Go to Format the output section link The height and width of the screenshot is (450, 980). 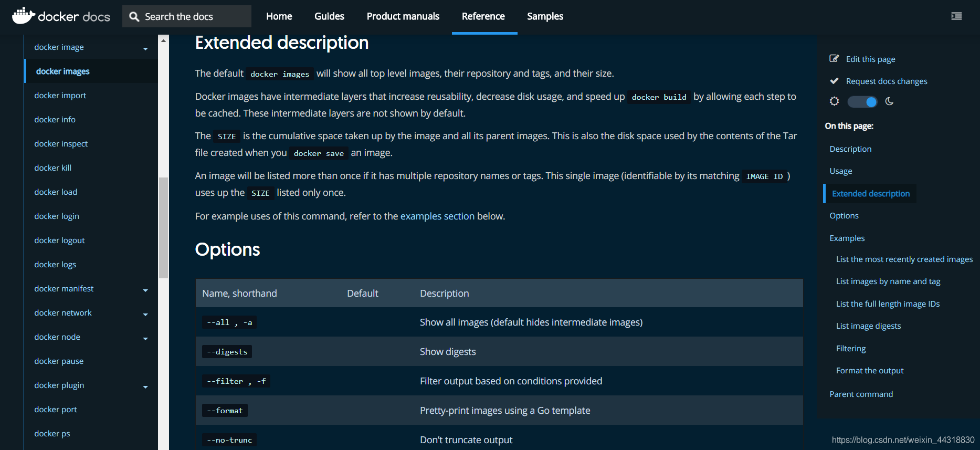pyautogui.click(x=870, y=371)
